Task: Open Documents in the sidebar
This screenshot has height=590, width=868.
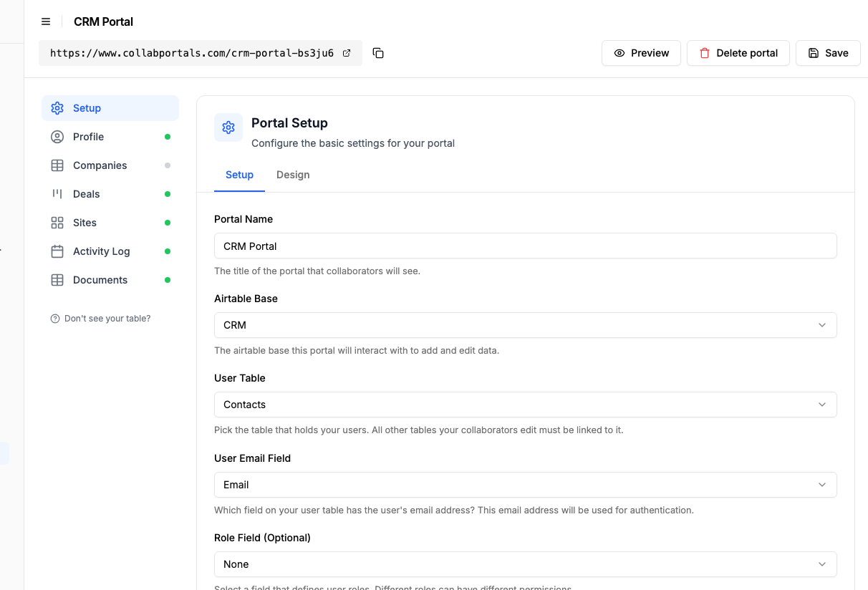Action: (110, 280)
